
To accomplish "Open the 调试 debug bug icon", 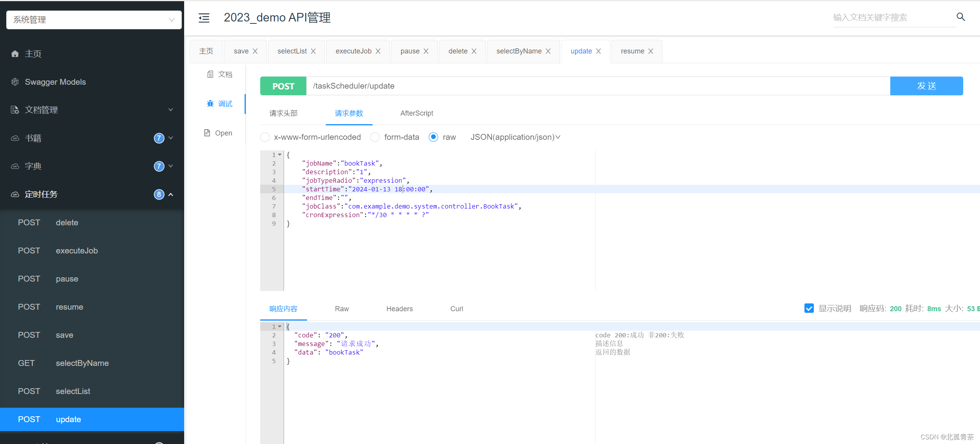I will (210, 103).
